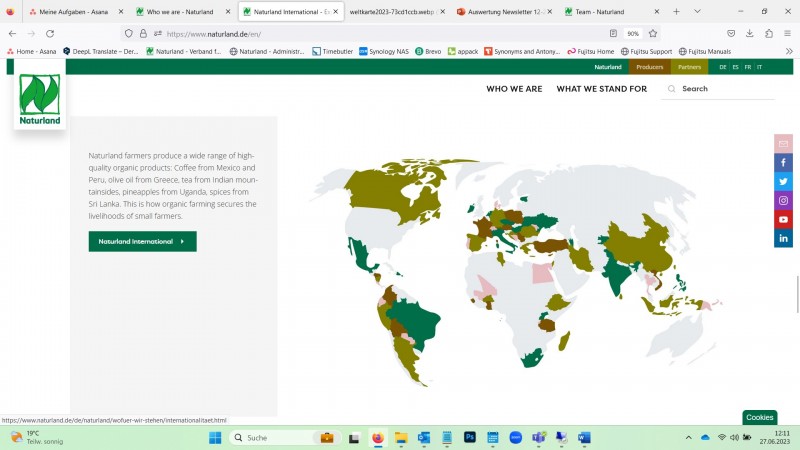Open the Firefox application menu
Viewport: 800px width, 450px height.
click(786, 33)
